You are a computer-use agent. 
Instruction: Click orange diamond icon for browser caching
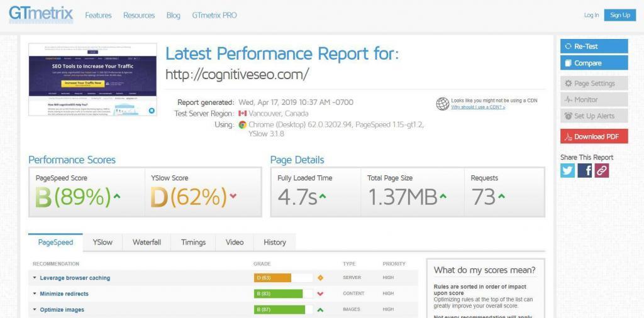point(320,278)
